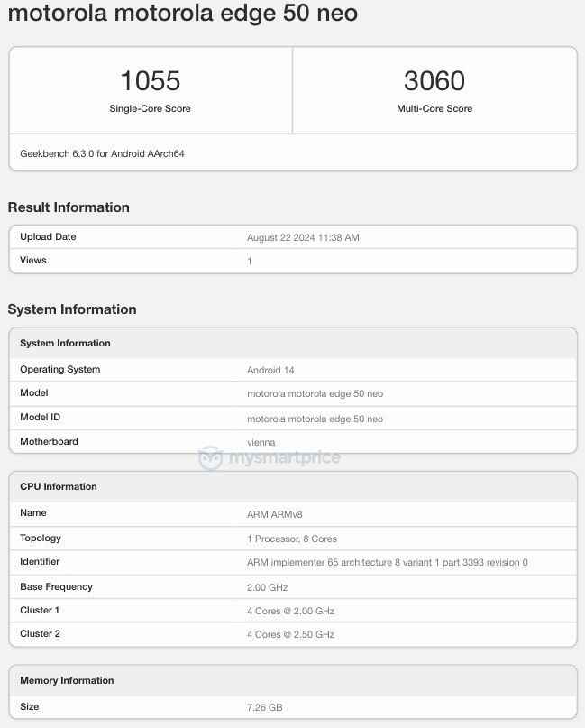Select the single-core score value 1055
The width and height of the screenshot is (585, 728).
click(x=151, y=81)
